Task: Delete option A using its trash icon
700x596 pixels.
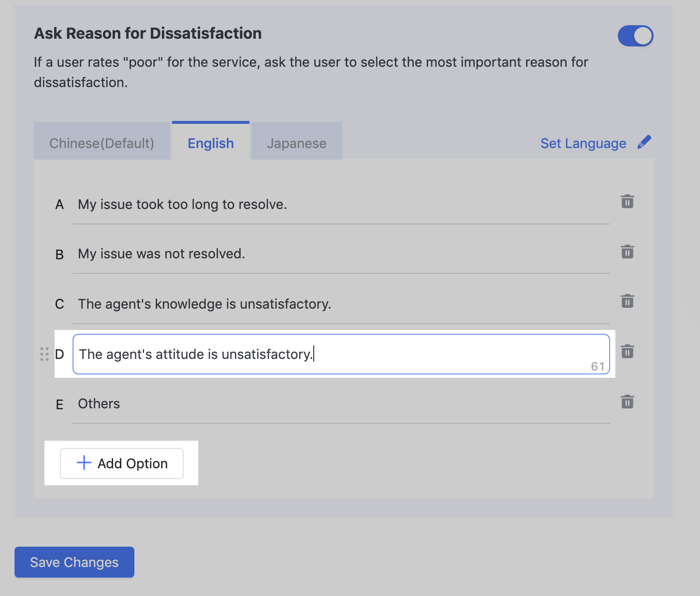Action: click(x=627, y=202)
